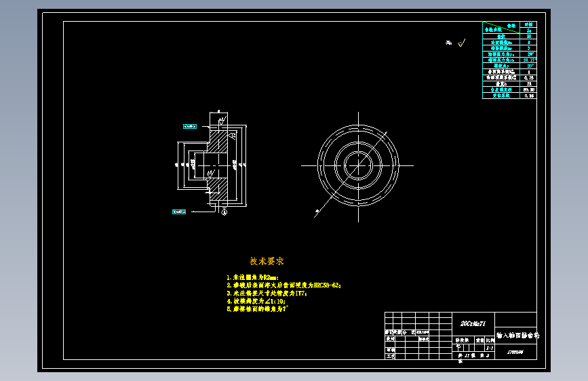Click the datum A circle symbol below section view

click(x=224, y=213)
